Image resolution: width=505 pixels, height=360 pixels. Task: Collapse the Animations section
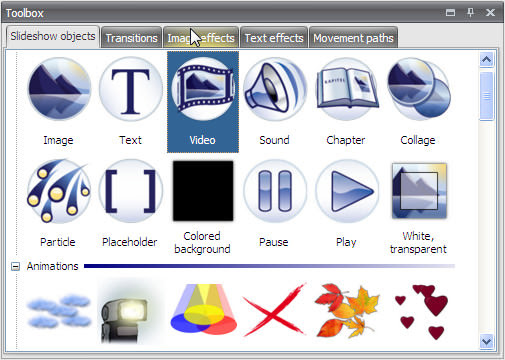pyautogui.click(x=15, y=266)
